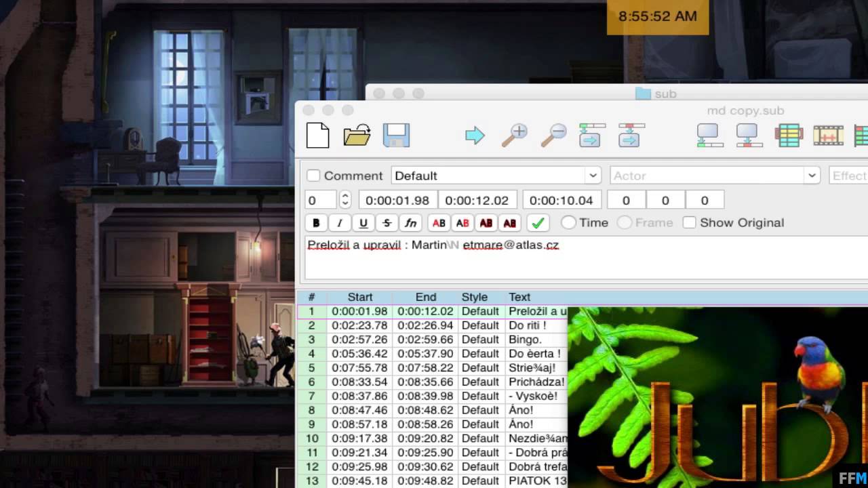Screen dimensions: 868x488
Task: Click the left margin field
Action: 625,200
